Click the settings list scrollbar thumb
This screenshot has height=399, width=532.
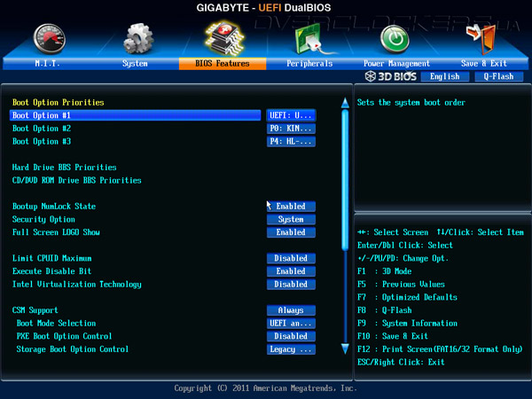tap(345, 180)
